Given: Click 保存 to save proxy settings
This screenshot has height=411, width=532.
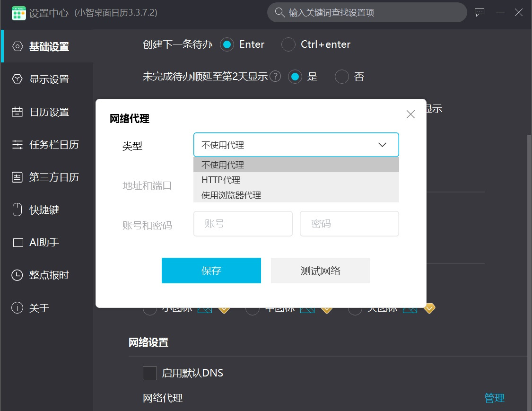Looking at the screenshot, I should 211,270.
